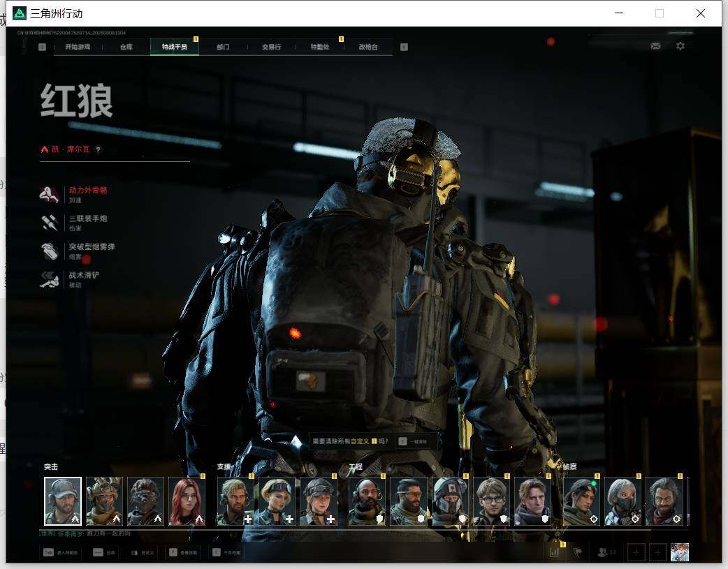Select the 突破型烟雾弹 skill
The image size is (728, 569).
[x=78, y=251]
